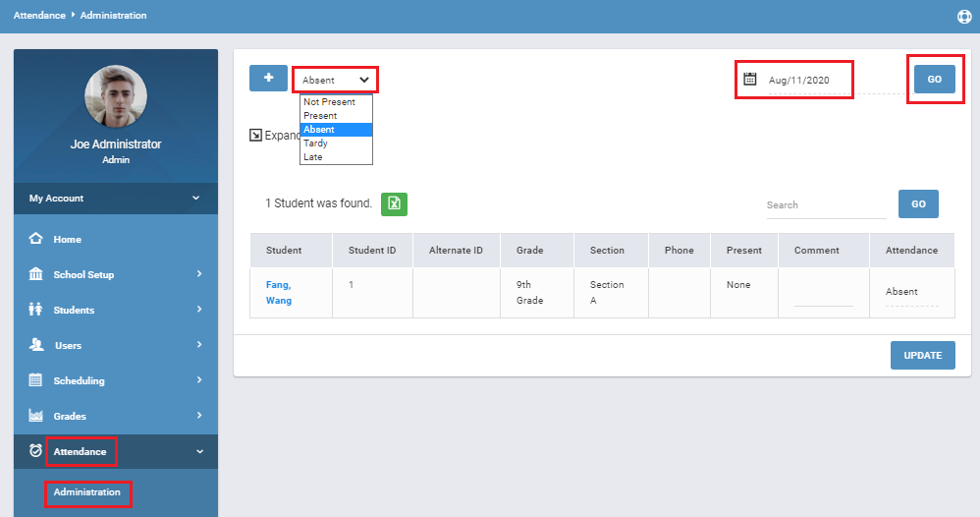Go to Home in sidebar
The image size is (980, 517).
point(68,239)
